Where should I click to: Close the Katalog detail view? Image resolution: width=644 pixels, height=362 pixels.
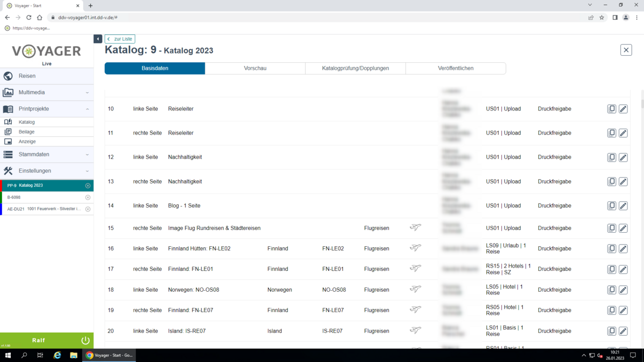pos(626,50)
